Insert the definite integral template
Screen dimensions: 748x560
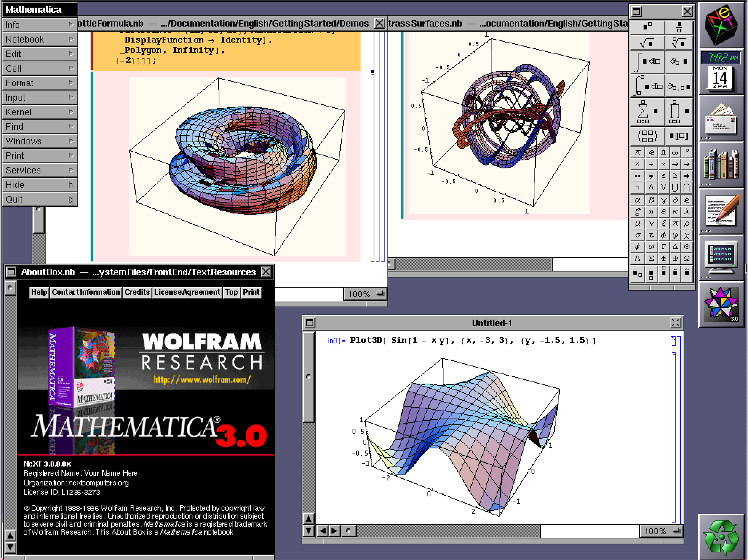pyautogui.click(x=647, y=86)
